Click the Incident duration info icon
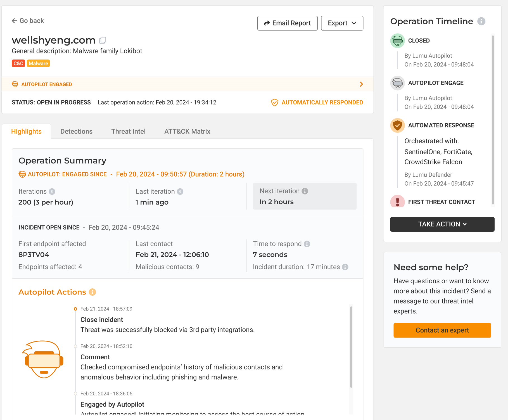The height and width of the screenshot is (420, 508). [345, 267]
